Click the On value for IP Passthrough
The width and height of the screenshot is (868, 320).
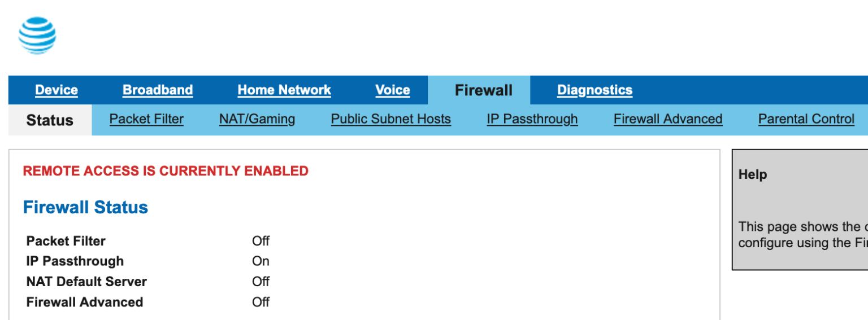[x=261, y=261]
